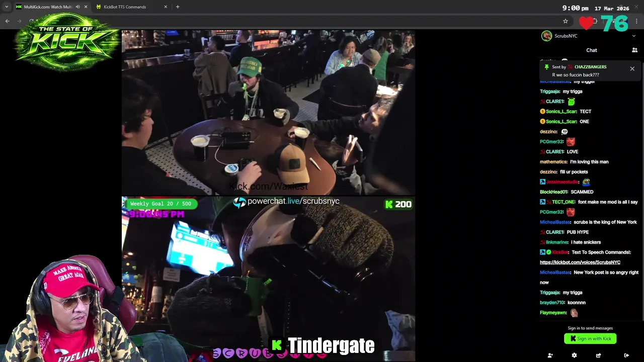Click the K 200 counter badge on stream
The image size is (644, 362).
pos(398,204)
